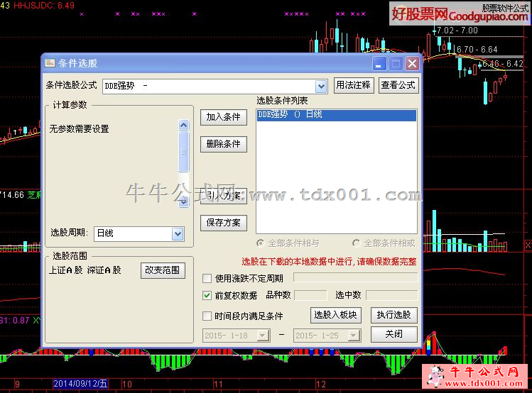Image resolution: width=532 pixels, height=393 pixels.
Task: Click the HHJSJDC: 6.49 indicator label
Action: (x=44, y=6)
